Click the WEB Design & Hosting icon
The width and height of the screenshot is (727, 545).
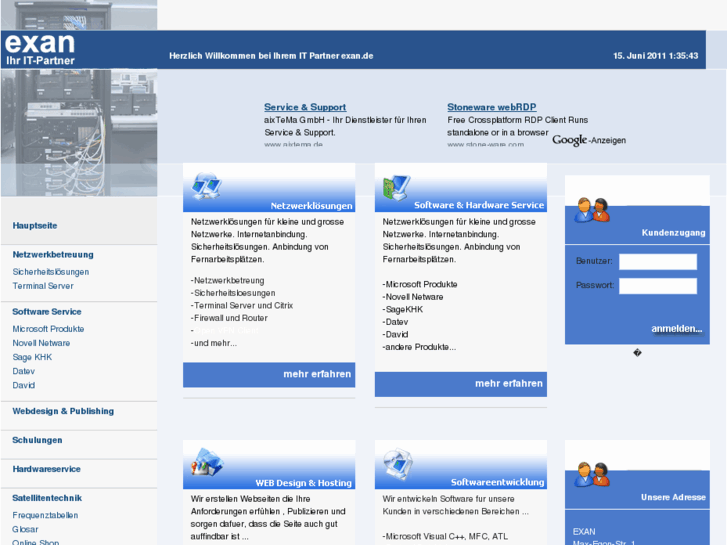tap(207, 462)
